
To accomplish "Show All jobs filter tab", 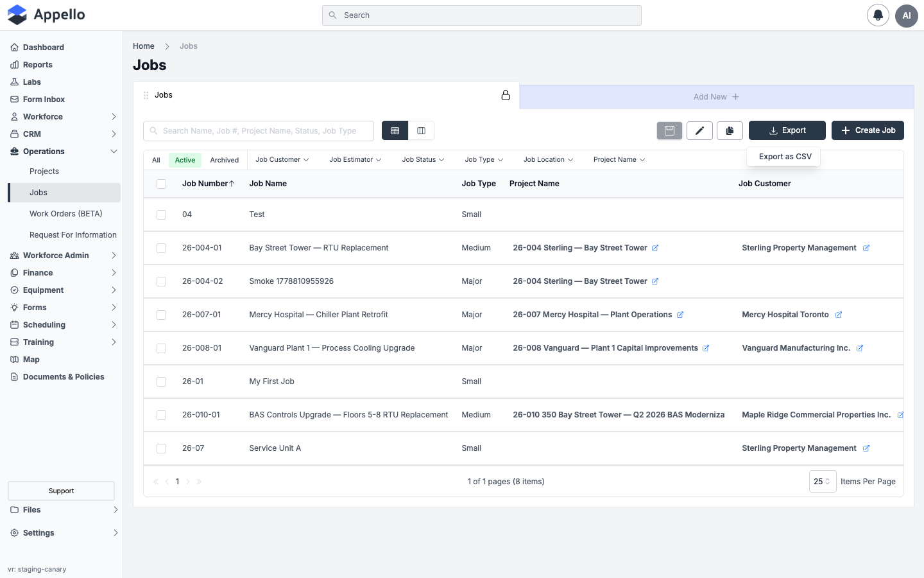I will pyautogui.click(x=156, y=160).
